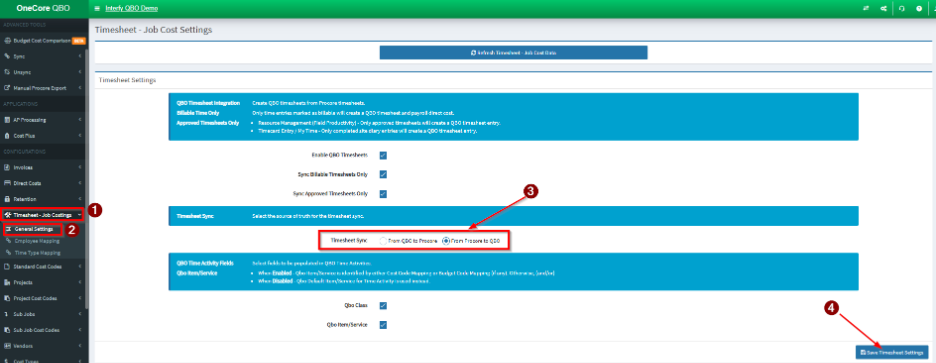936x363 pixels.
Task: Click the NEW badge beside Budget Cost Comparison
Action: (78, 41)
